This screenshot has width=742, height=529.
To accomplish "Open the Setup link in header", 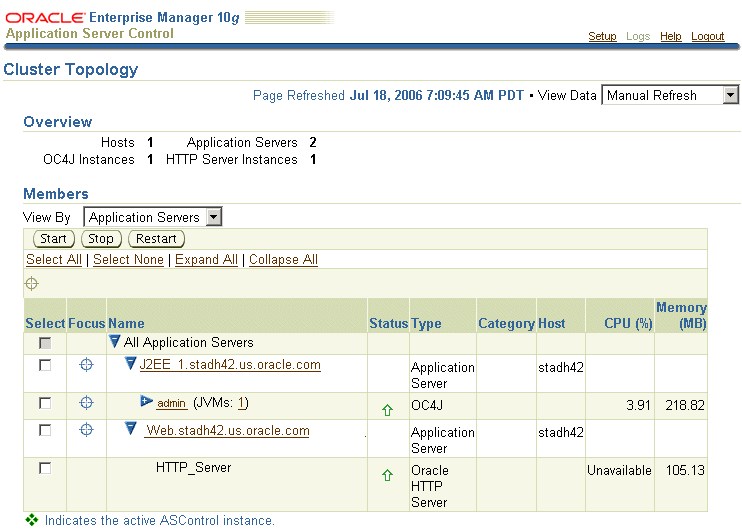I will [x=602, y=36].
